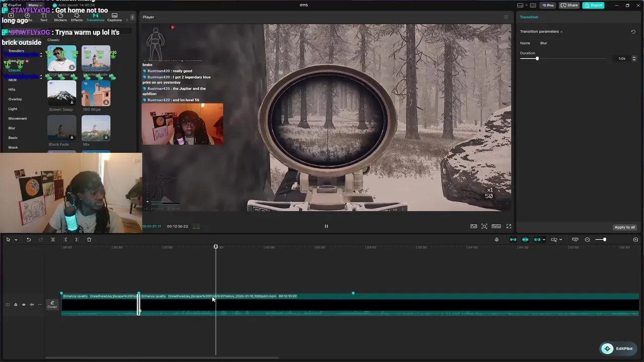Open the Ratio aspect options
Image resolution: width=644 pixels, height=362 pixels.
coord(496,226)
